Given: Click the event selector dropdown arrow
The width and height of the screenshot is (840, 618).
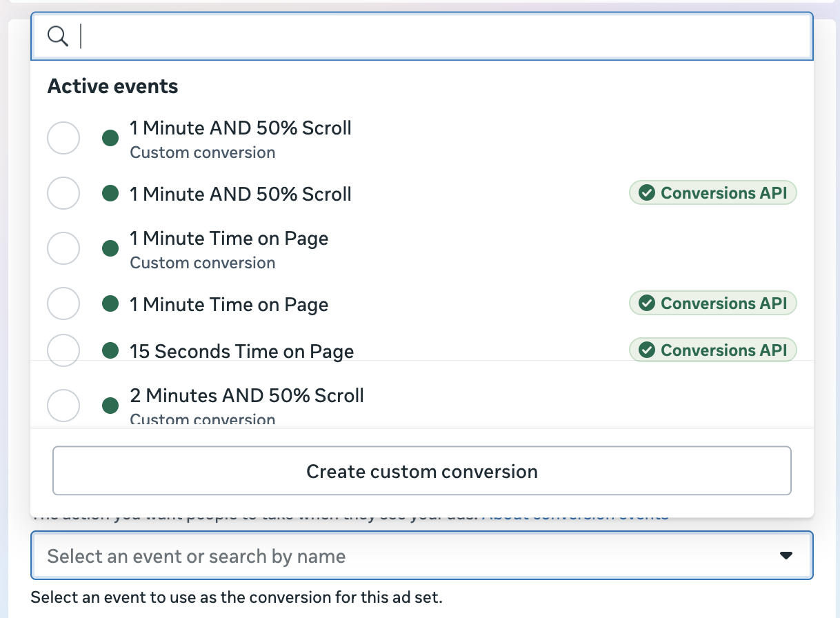Looking at the screenshot, I should (x=786, y=556).
